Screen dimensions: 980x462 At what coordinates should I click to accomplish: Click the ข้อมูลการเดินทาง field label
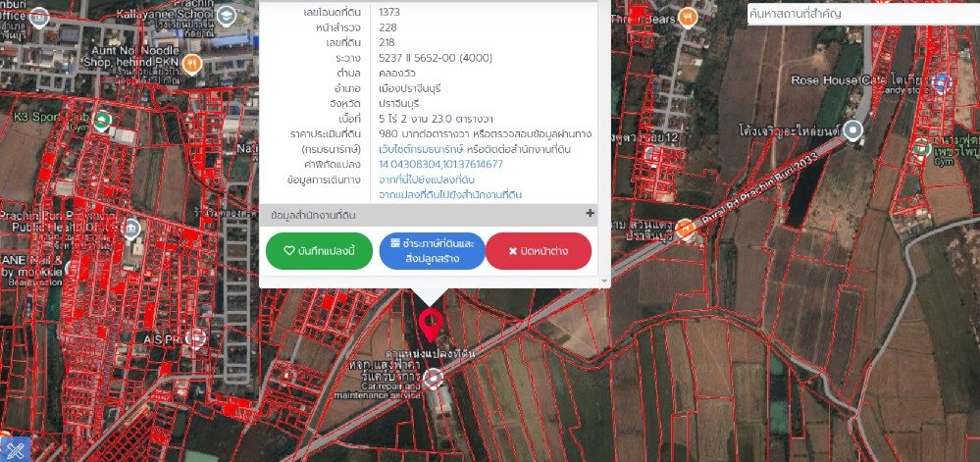[x=324, y=180]
